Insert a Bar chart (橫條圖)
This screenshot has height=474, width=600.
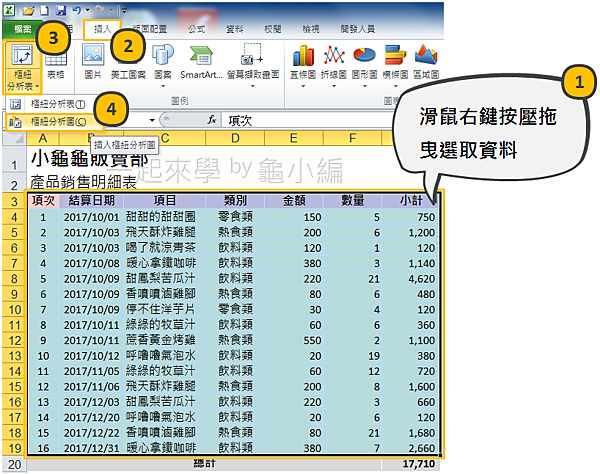click(395, 55)
